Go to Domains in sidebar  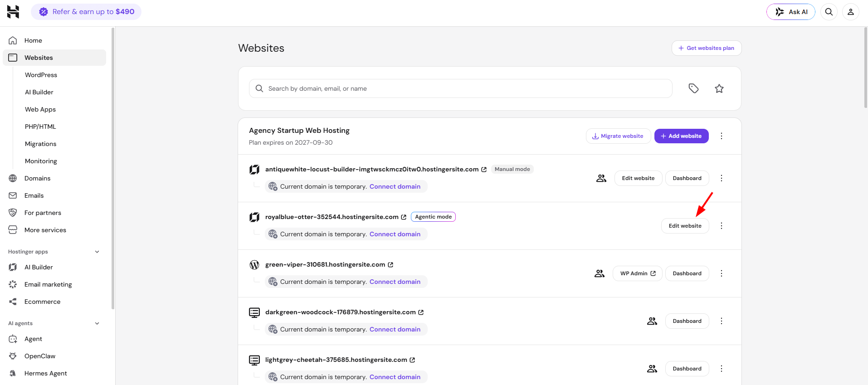(x=54, y=178)
